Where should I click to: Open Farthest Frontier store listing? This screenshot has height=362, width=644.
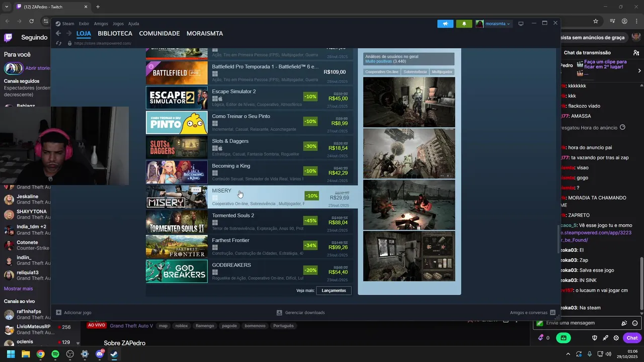249,246
